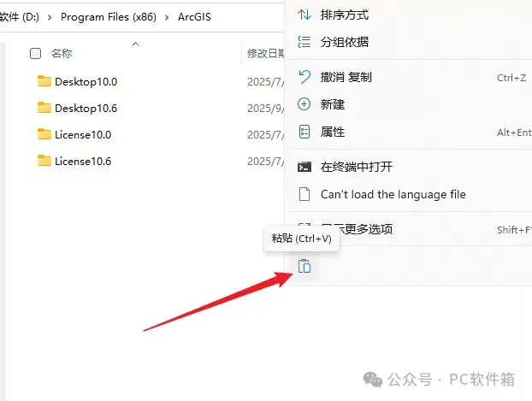Image resolution: width=532 pixels, height=401 pixels.
Task: Click the ArcGIS breadcrumb segment
Action: (x=194, y=17)
